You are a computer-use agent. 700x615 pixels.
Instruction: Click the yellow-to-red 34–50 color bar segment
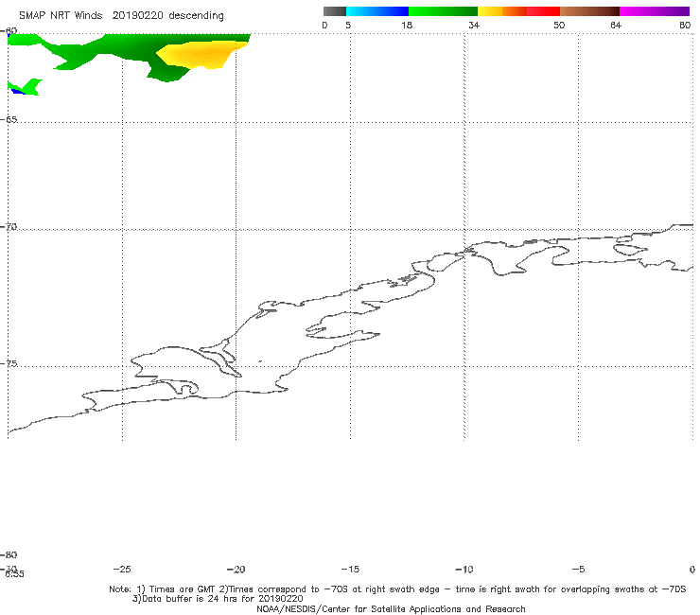518,11
